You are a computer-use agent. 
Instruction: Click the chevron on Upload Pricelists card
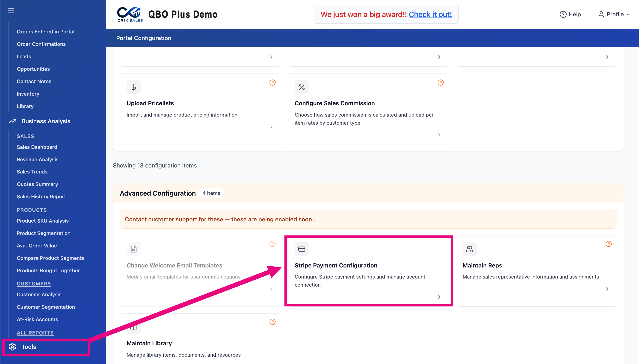271,127
